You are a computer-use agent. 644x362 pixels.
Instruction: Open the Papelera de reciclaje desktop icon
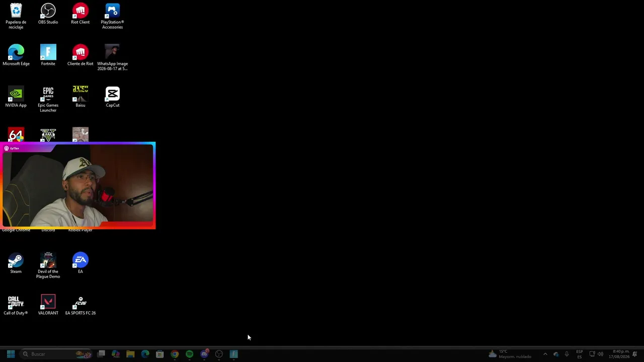16,16
